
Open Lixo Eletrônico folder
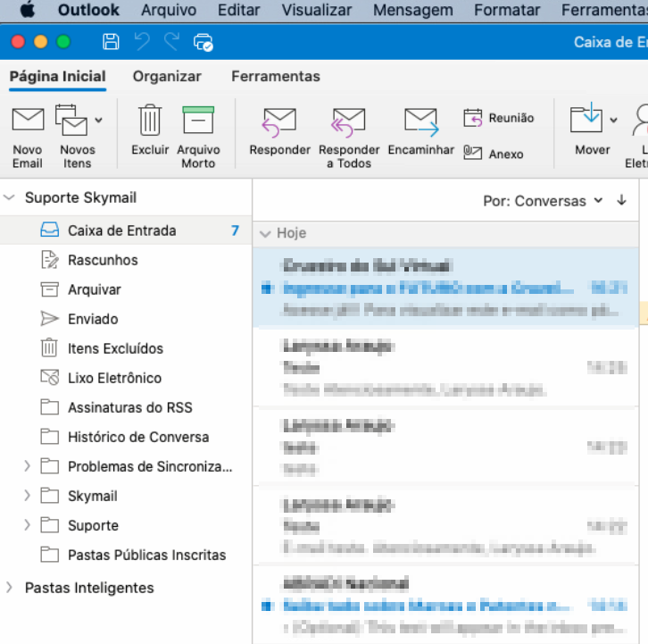126,378
